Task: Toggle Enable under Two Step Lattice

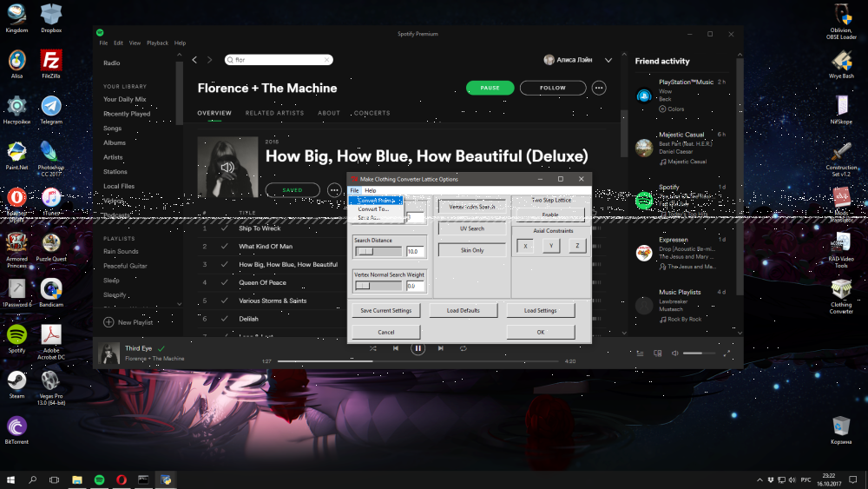Action: click(x=550, y=215)
